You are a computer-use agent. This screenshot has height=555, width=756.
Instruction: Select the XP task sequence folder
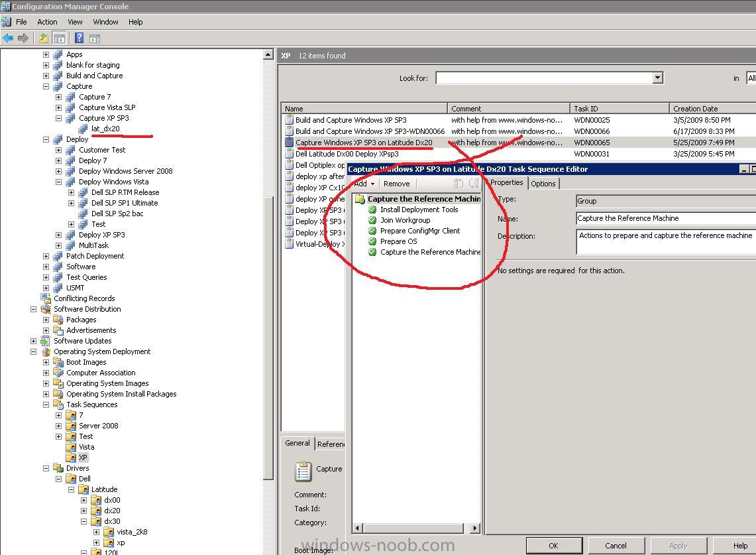click(83, 458)
